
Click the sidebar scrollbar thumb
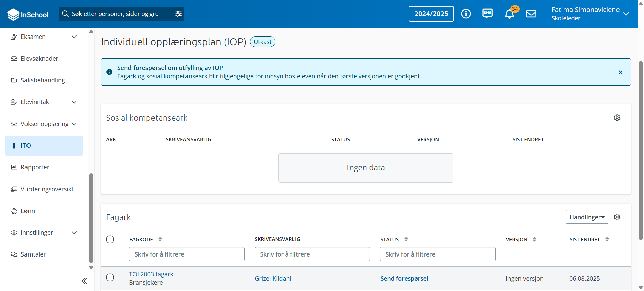91,218
